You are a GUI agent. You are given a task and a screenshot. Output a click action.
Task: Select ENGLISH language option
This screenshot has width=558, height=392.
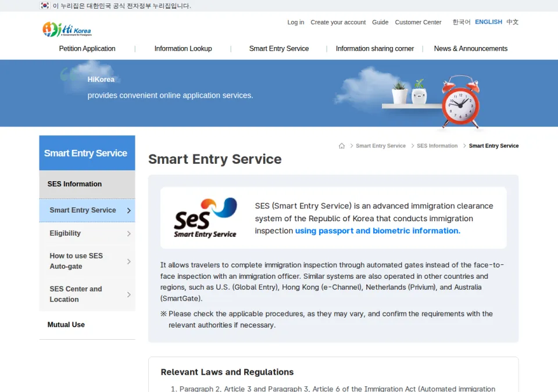tap(488, 21)
